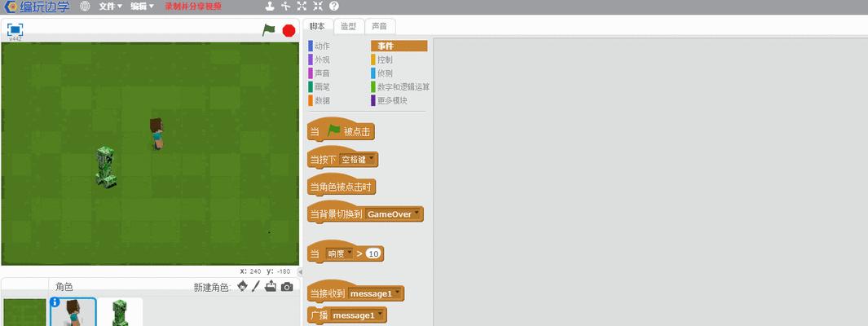The width and height of the screenshot is (868, 326).
Task: Select the grow sprite tool
Action: (302, 6)
